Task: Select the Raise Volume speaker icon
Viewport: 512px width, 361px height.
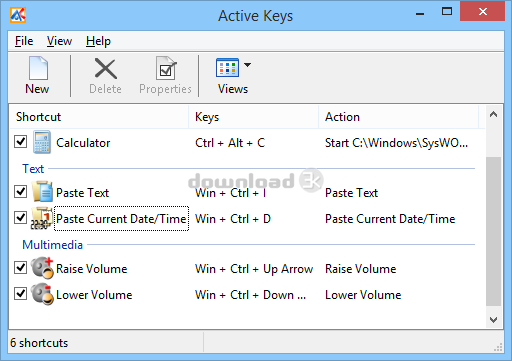Action: click(42, 268)
